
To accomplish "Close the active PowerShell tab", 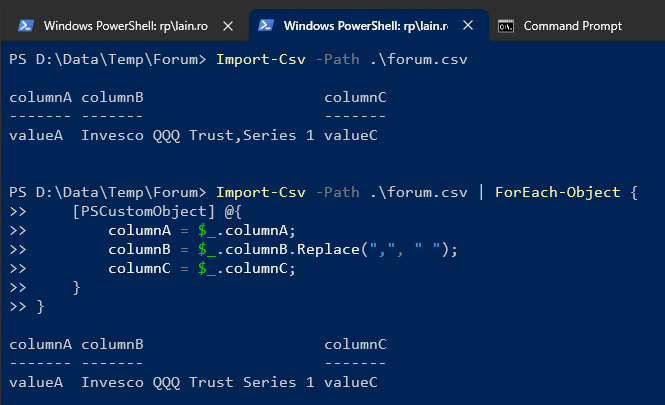I will pyautogui.click(x=468, y=25).
